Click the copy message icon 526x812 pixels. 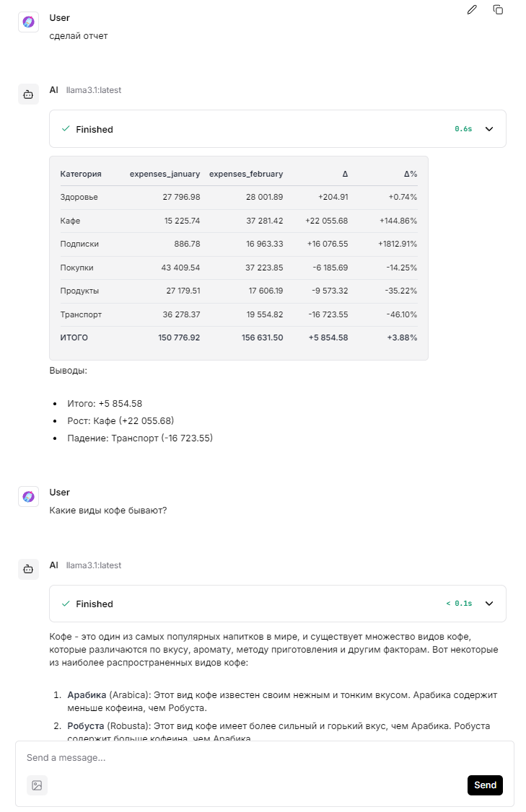[x=498, y=10]
